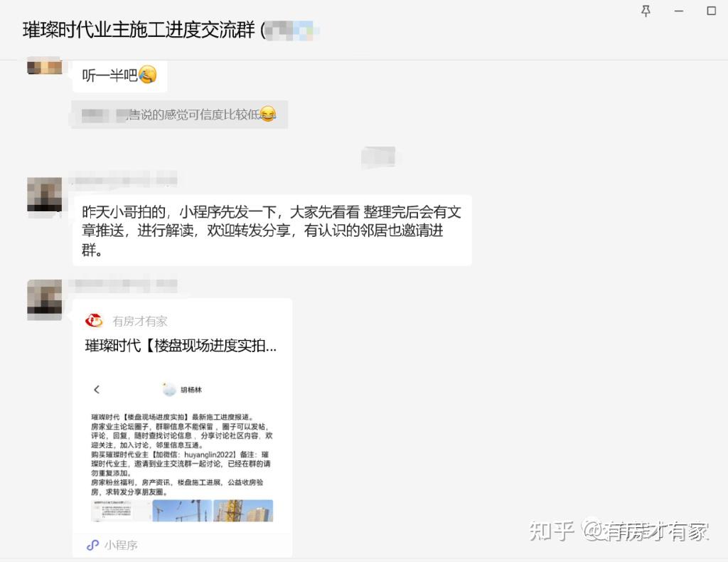The width and height of the screenshot is (728, 562).
Task: Tap the back arrow in mini program preview
Action: pos(97,389)
